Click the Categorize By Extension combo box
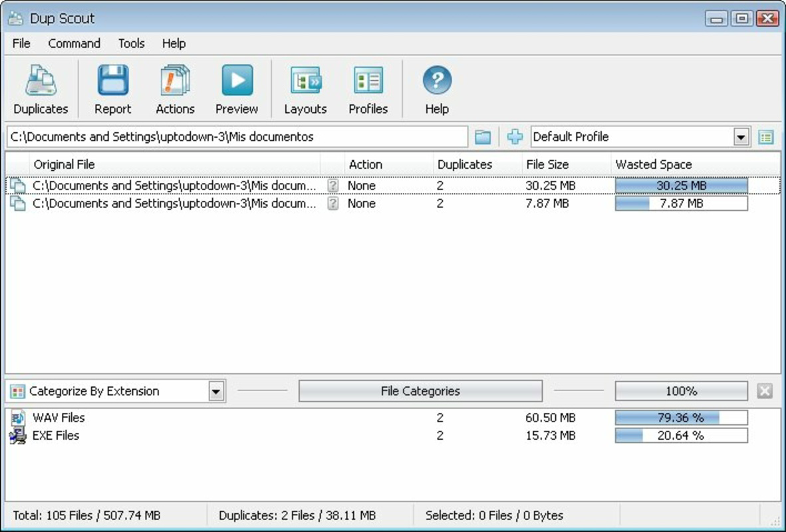 [116, 392]
